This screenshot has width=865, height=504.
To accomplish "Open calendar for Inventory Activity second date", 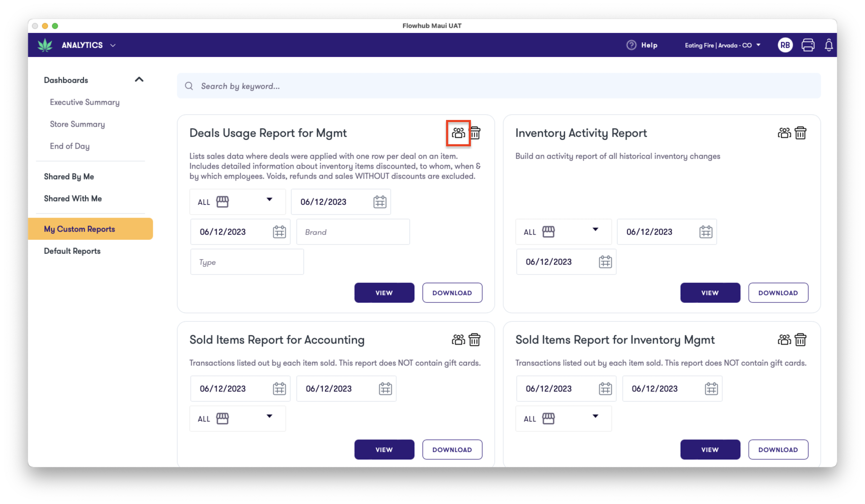I will [605, 262].
